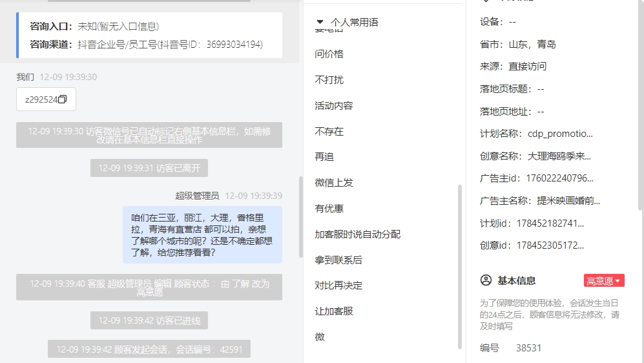Viewport: 644px width, 363px height.
Task: Select the 加客服时说自动分配 quick phrase
Action: pos(357,234)
